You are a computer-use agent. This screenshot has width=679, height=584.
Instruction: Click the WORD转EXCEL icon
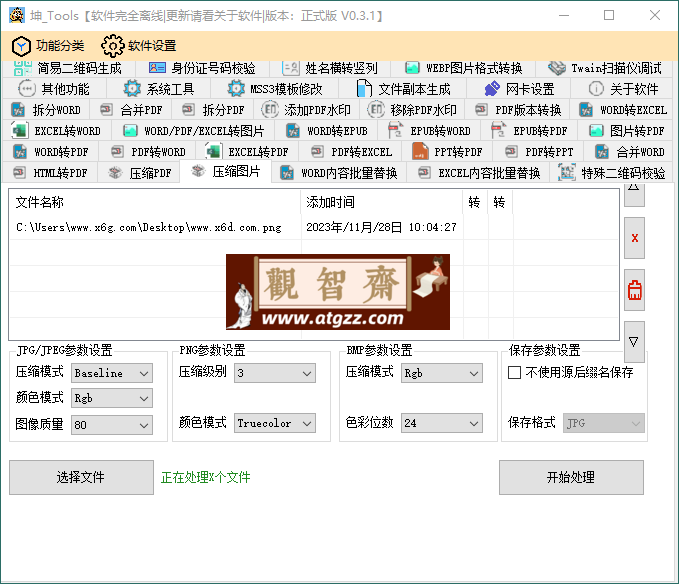[x=586, y=110]
